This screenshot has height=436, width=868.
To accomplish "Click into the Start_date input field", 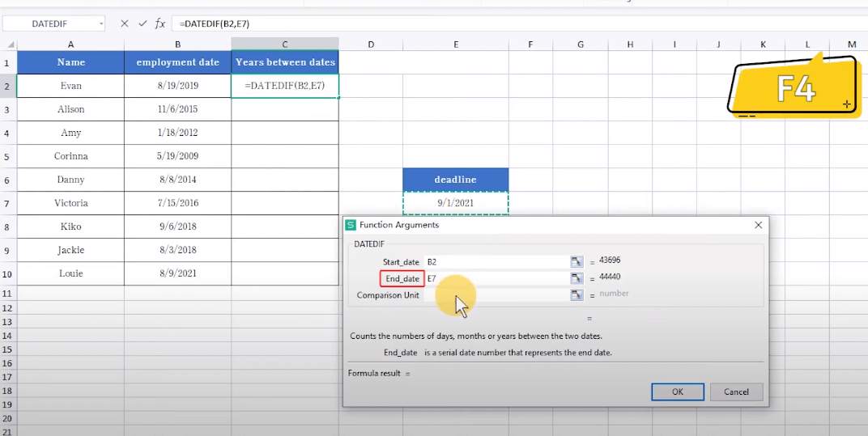I will [496, 261].
